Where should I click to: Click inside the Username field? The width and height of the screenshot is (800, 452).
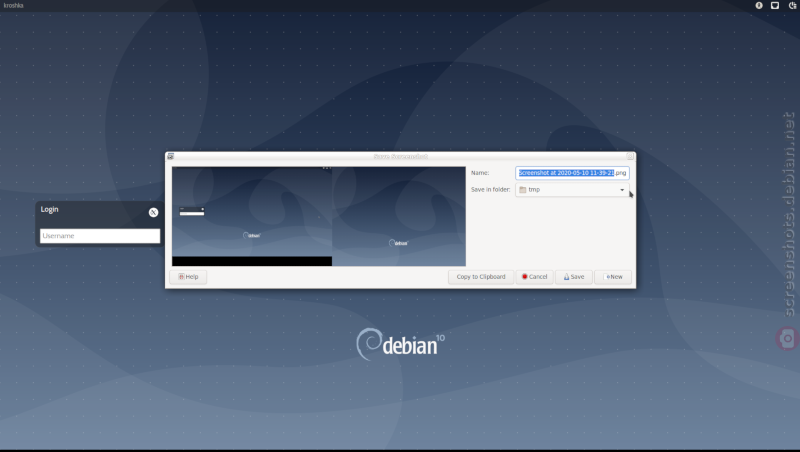pos(100,236)
